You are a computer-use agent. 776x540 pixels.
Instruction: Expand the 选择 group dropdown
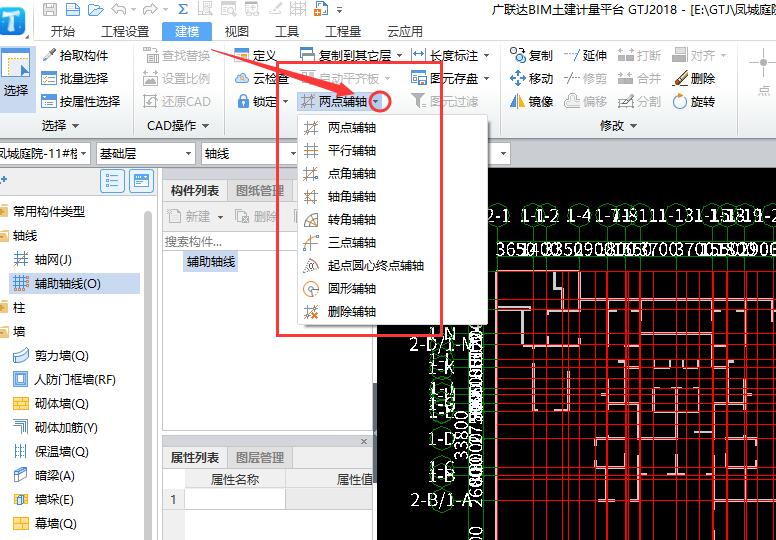[x=60, y=126]
